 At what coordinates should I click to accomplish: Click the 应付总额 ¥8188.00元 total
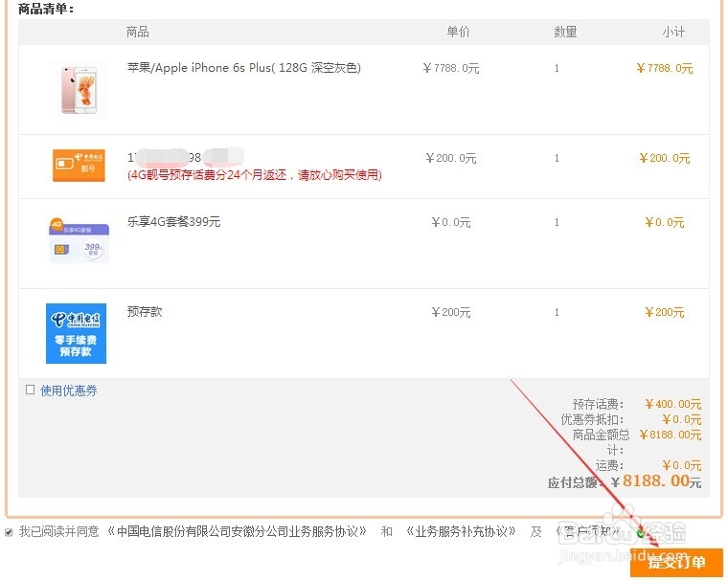655,481
